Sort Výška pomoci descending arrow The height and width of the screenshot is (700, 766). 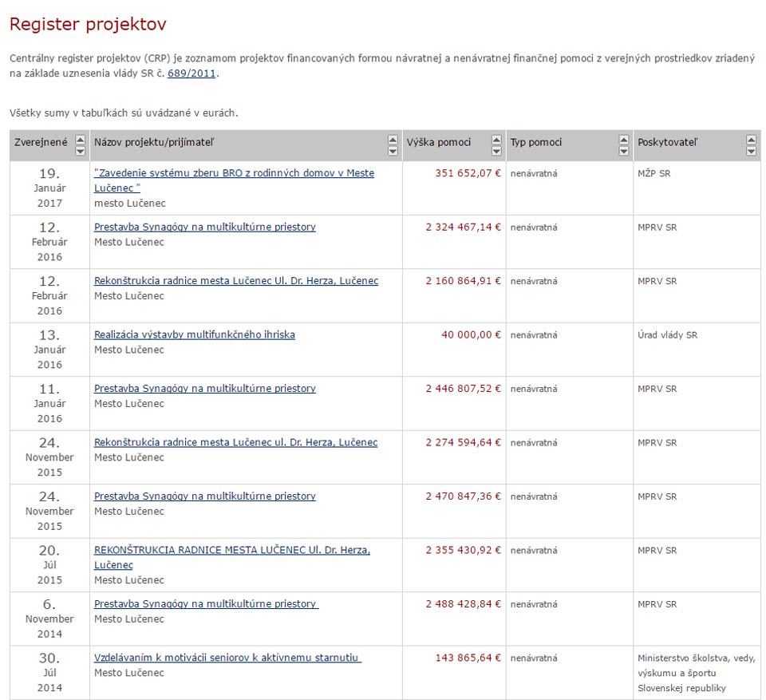point(496,150)
